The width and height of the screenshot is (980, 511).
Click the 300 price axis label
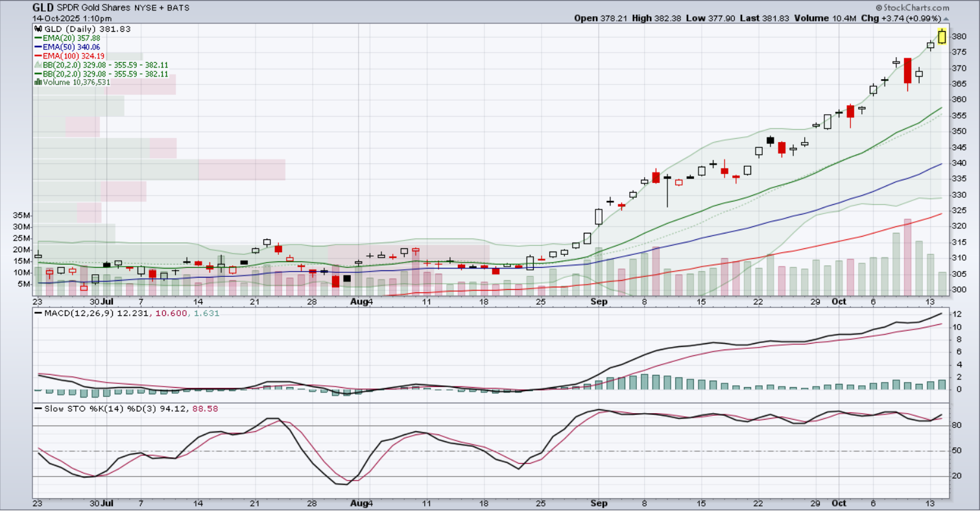tap(960, 289)
